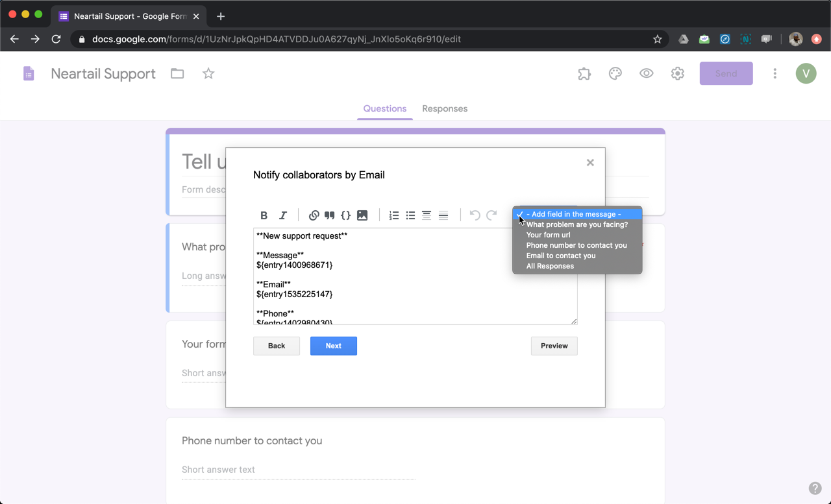Choose 'All Responses' field option
Image resolution: width=831 pixels, height=504 pixels.
pos(577,266)
